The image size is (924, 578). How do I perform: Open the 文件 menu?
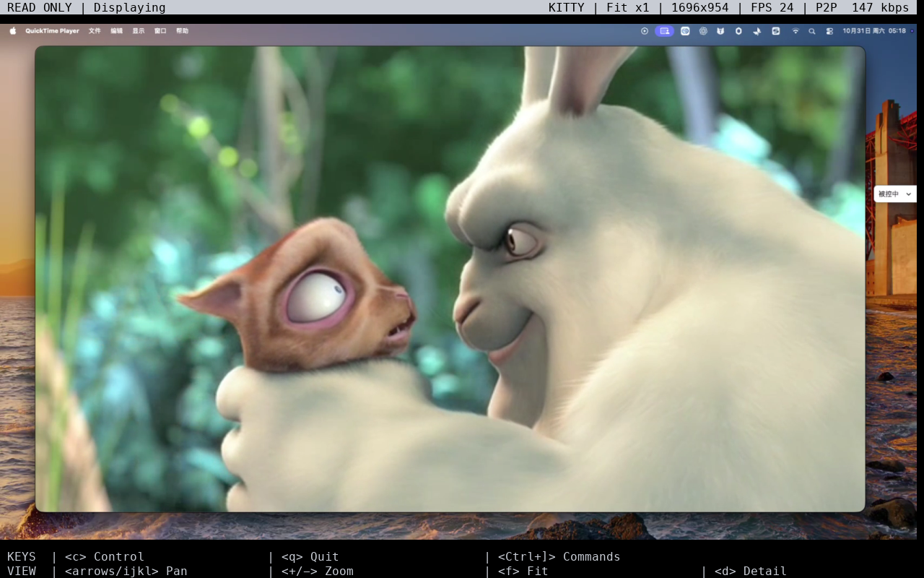[x=95, y=31]
